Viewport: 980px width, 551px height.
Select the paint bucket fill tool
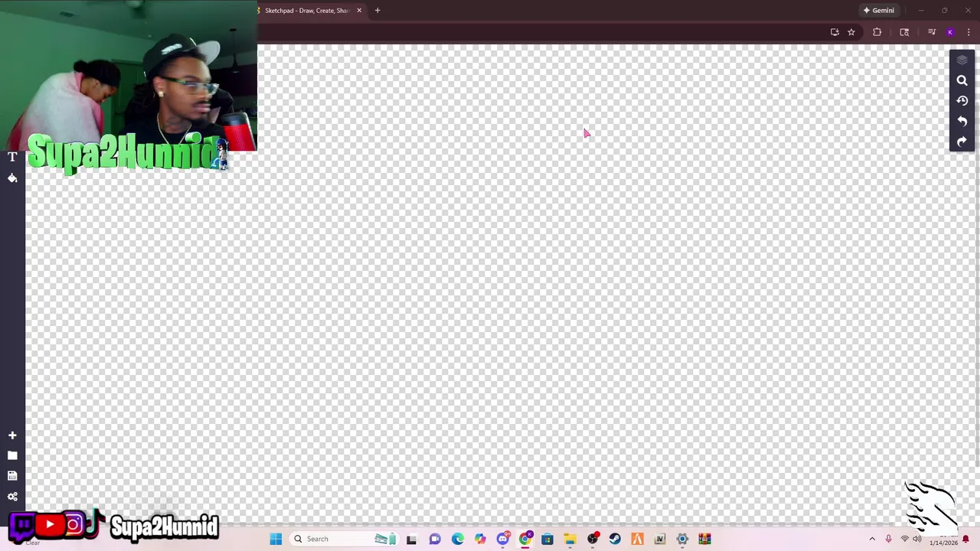tap(12, 178)
